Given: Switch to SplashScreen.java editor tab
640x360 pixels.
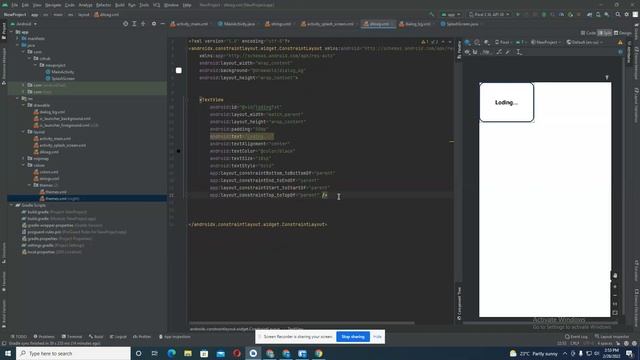Looking at the screenshot, I should [459, 24].
